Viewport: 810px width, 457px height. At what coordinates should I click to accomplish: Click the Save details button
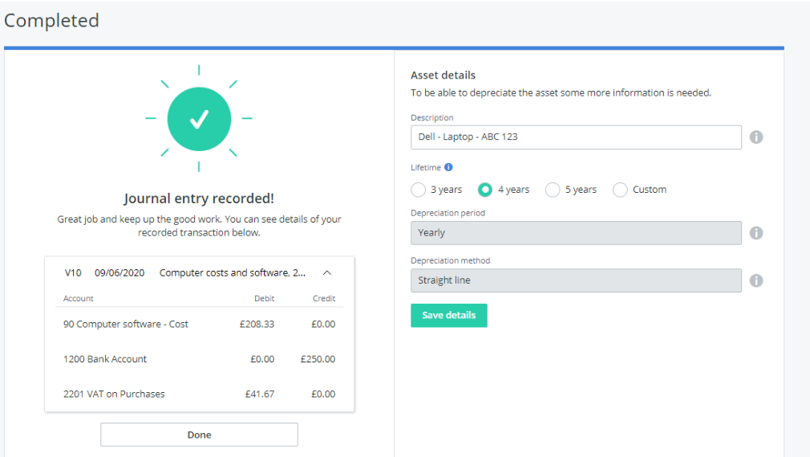449,315
